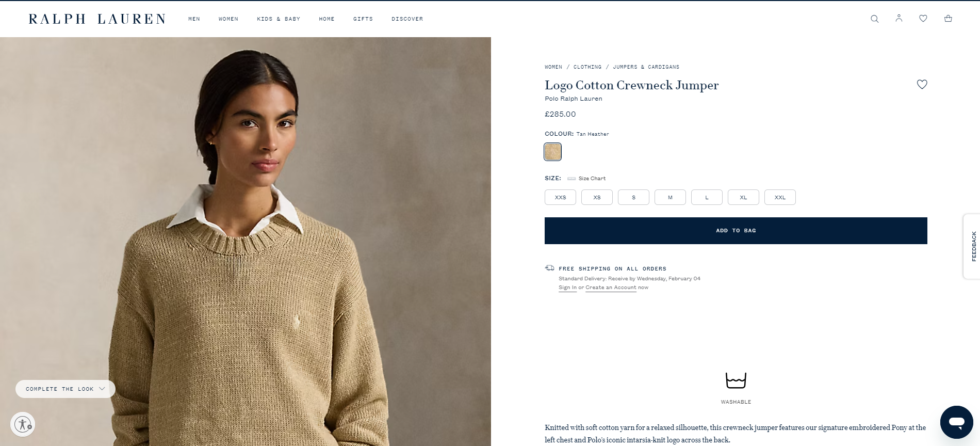This screenshot has height=446, width=980.
Task: Open the Kids & Baby menu
Action: tap(279, 19)
